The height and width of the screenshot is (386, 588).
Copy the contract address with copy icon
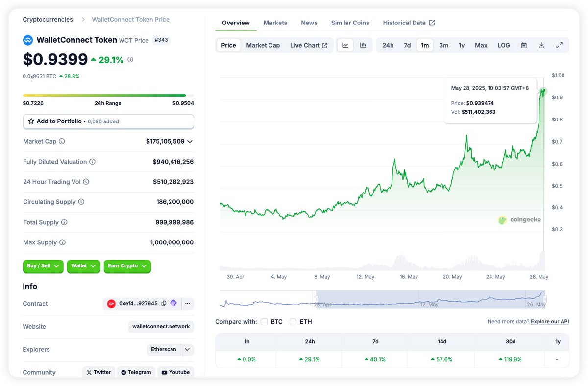click(x=164, y=304)
